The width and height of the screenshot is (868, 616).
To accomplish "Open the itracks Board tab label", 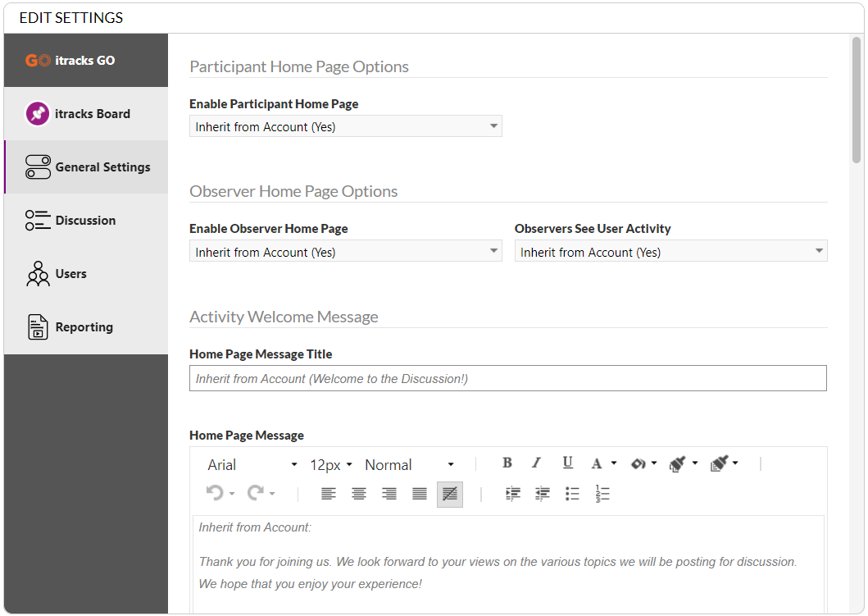I will pyautogui.click(x=93, y=113).
